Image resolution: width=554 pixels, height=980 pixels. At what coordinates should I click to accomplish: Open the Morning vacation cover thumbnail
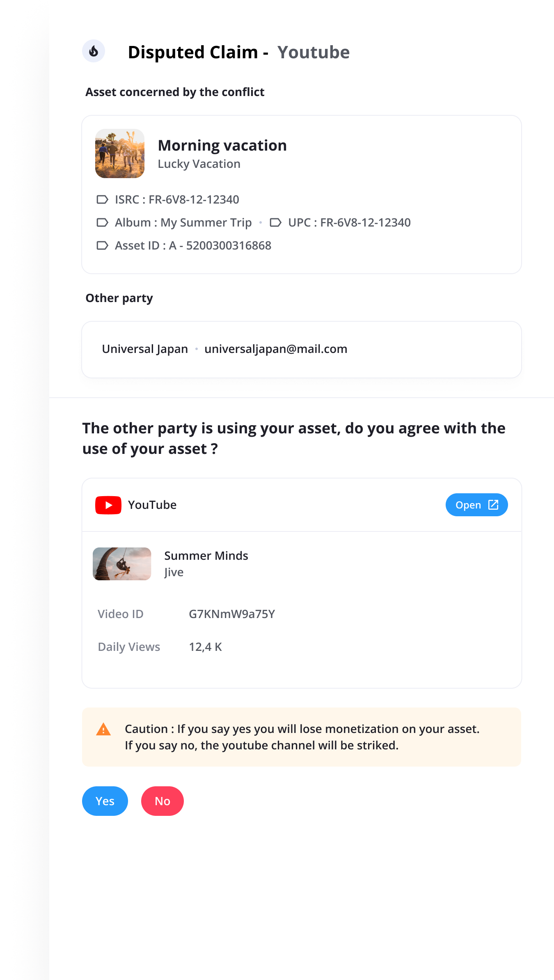[120, 153]
